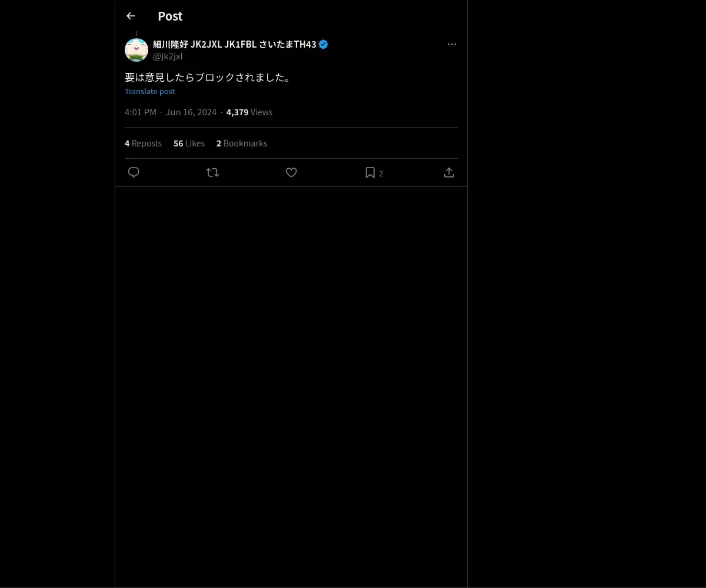Open the 2 Bookmarks count link
This screenshot has width=706, height=588.
coord(242,143)
